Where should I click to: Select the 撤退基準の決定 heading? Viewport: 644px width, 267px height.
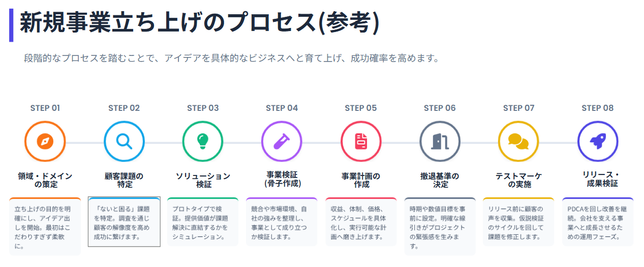pos(440,180)
